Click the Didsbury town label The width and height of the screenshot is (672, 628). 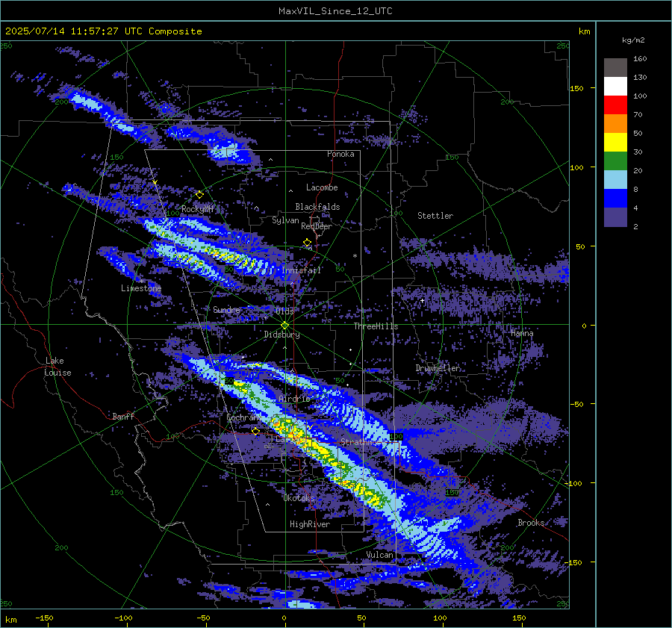(x=281, y=335)
